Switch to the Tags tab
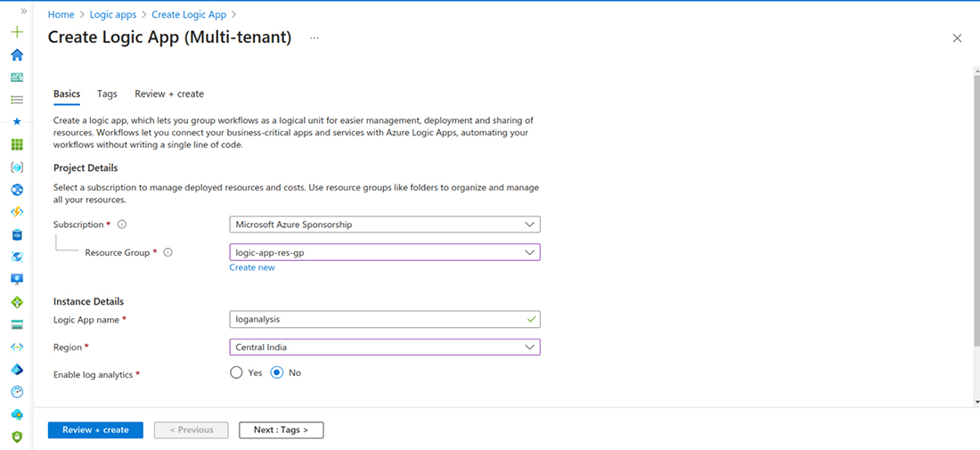This screenshot has height=450, width=980. click(107, 94)
